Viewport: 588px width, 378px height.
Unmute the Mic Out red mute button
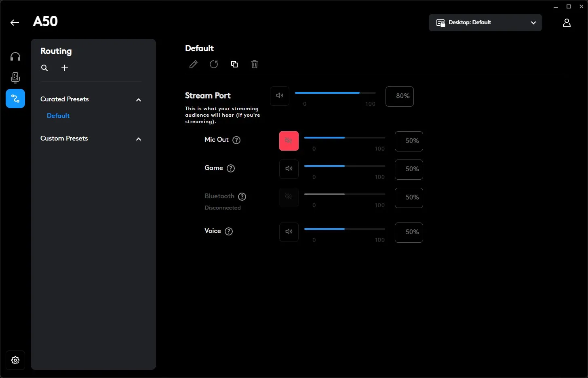(x=289, y=141)
